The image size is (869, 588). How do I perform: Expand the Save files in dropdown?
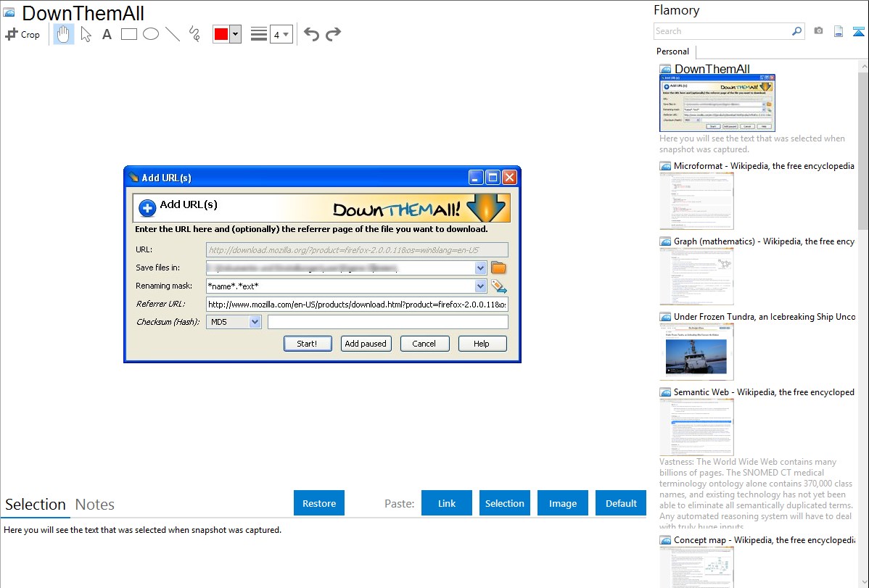(480, 268)
